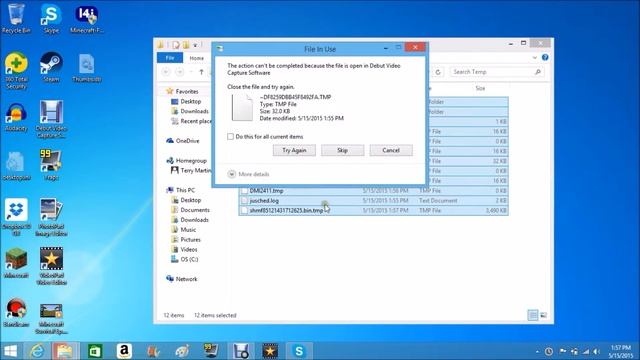The image size is (640, 360).
Task: Click the up-one-level arrow
Action: [201, 72]
